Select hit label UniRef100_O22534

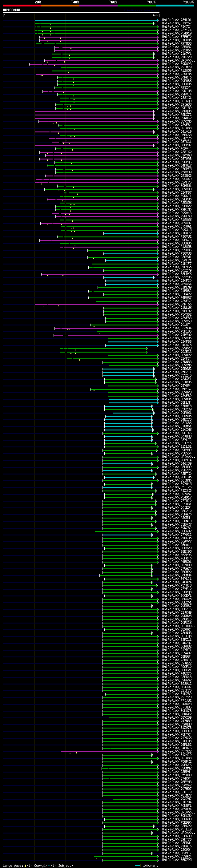(x=176, y=328)
